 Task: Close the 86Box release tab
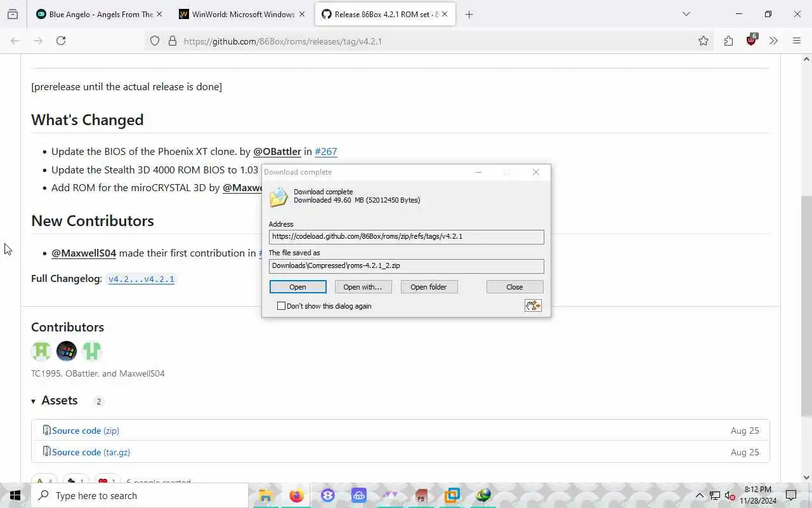point(446,14)
